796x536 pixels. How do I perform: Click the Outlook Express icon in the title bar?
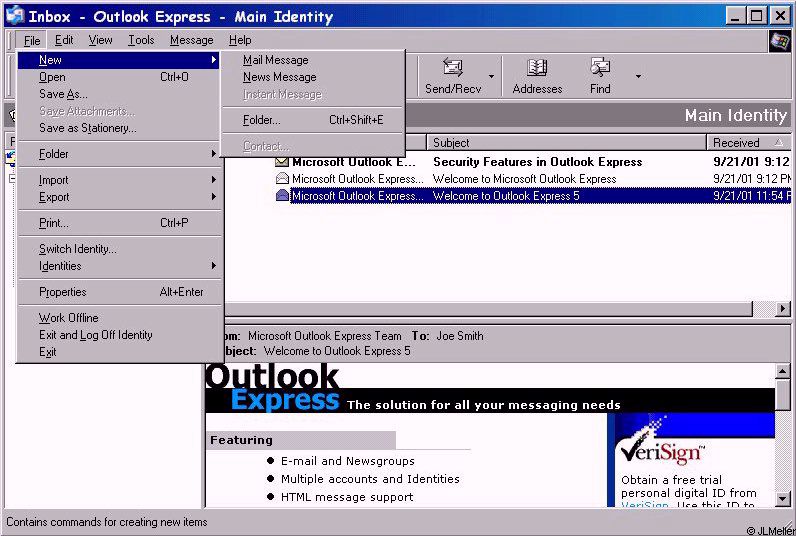(x=15, y=16)
